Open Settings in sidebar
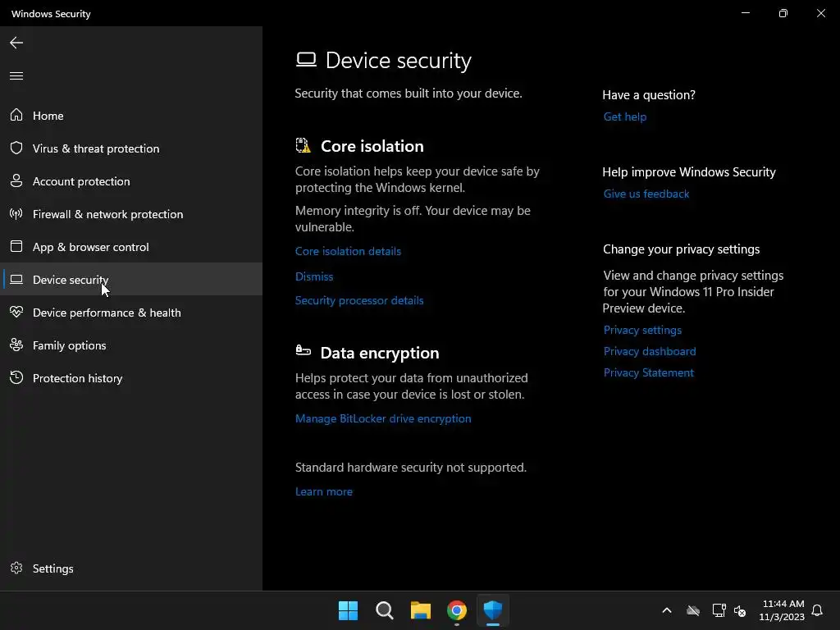Viewport: 840px width, 630px height. coord(132,568)
